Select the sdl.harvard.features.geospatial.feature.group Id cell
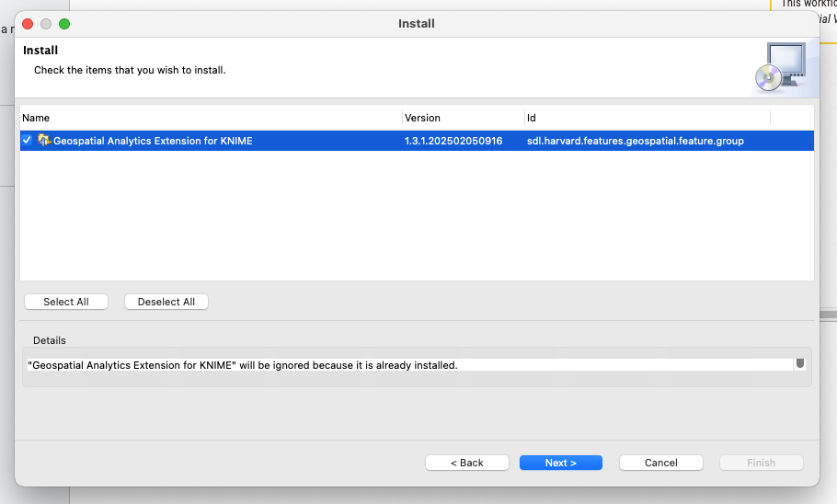 (635, 141)
